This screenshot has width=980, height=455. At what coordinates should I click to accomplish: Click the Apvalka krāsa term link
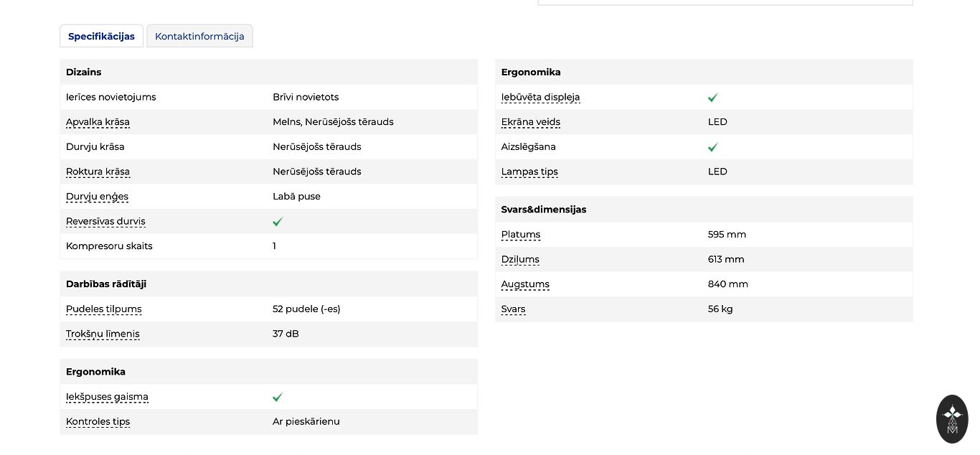pyautogui.click(x=98, y=122)
